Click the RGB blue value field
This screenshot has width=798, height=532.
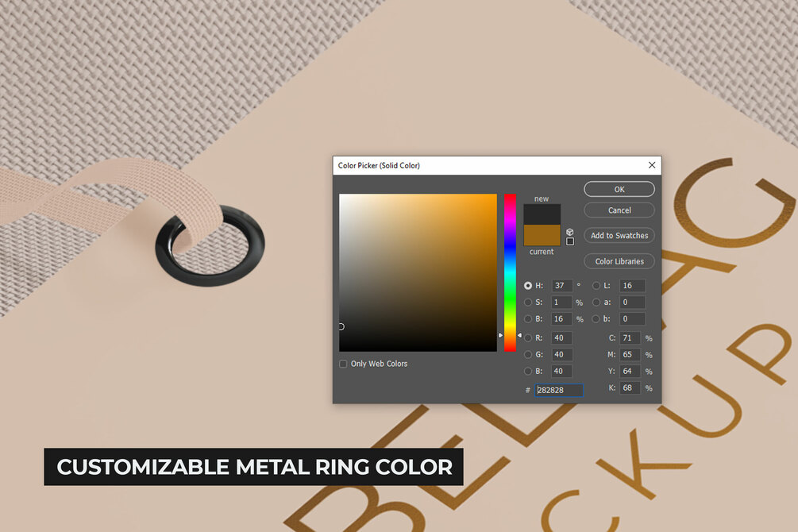point(562,371)
